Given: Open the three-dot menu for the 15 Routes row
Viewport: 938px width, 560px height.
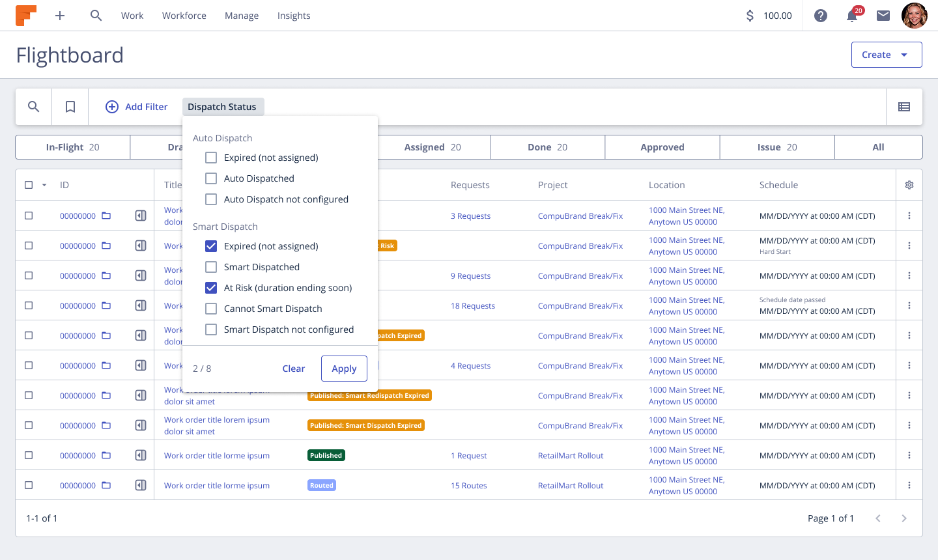Looking at the screenshot, I should tap(909, 485).
